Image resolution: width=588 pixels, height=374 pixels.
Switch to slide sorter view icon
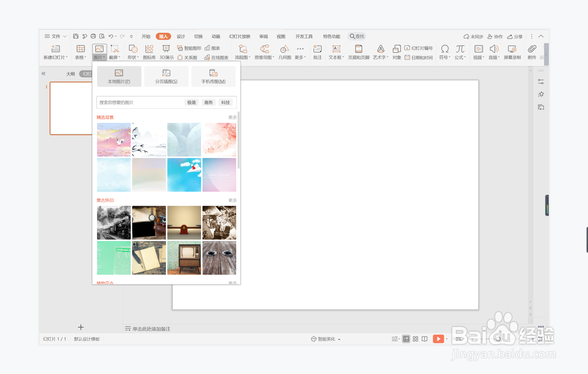(x=415, y=339)
